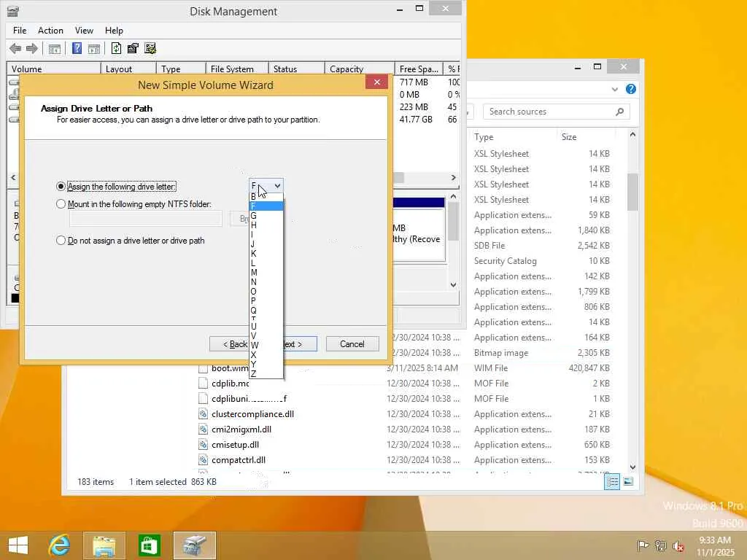Click Show/Hide Console Tree toolbar icon
747x560 pixels.
[54, 49]
